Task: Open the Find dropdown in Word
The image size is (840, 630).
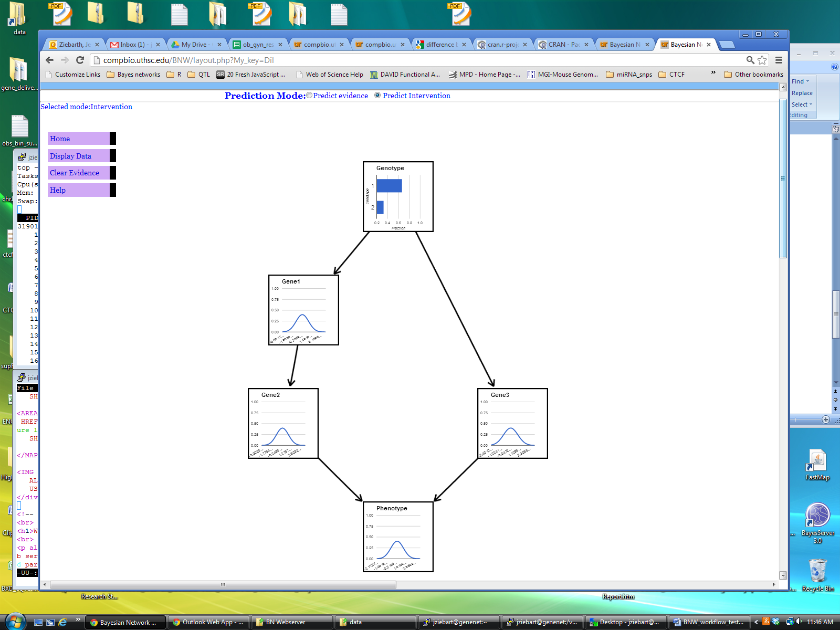Action: (801, 81)
